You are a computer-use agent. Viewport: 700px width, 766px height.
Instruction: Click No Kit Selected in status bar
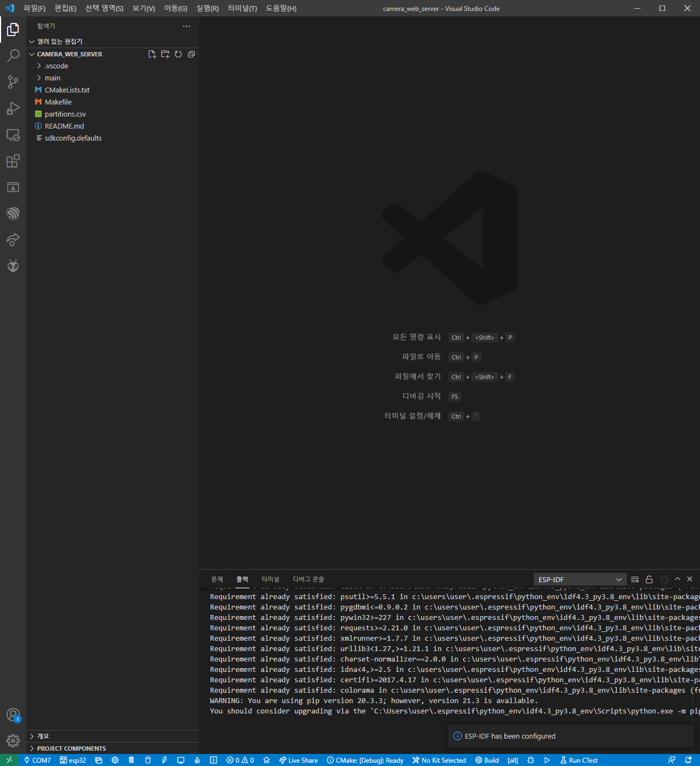coord(439,760)
